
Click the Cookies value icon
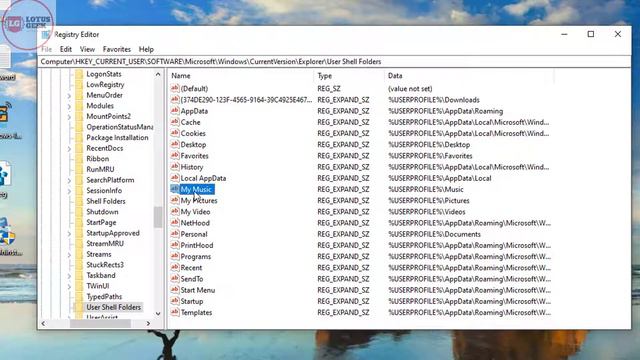(175, 133)
